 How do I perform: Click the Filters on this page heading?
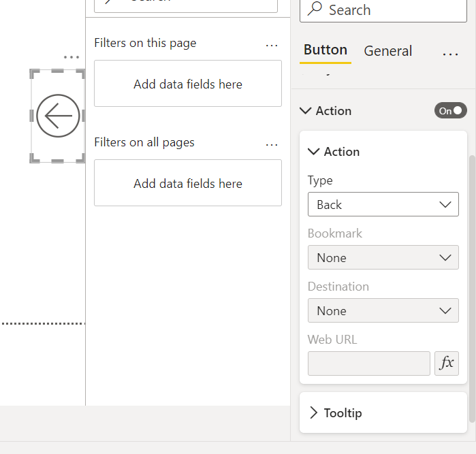click(x=145, y=43)
